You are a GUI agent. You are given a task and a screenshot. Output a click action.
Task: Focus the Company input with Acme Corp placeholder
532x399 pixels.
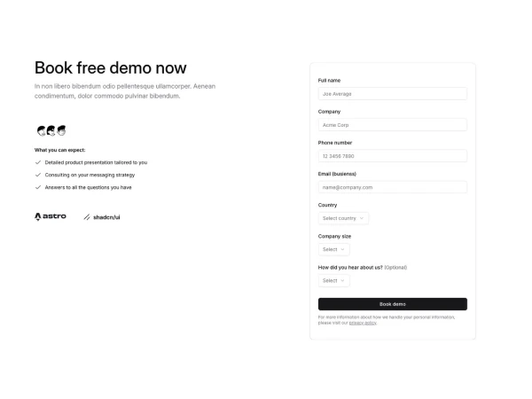coord(393,125)
